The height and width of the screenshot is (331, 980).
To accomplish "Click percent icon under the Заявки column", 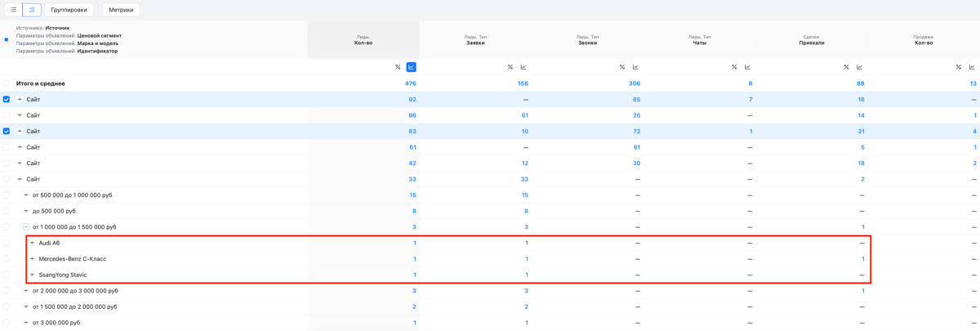I will [510, 67].
